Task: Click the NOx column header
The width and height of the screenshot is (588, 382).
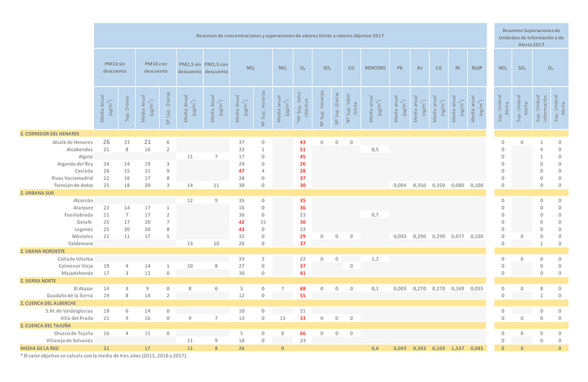Action: (282, 68)
